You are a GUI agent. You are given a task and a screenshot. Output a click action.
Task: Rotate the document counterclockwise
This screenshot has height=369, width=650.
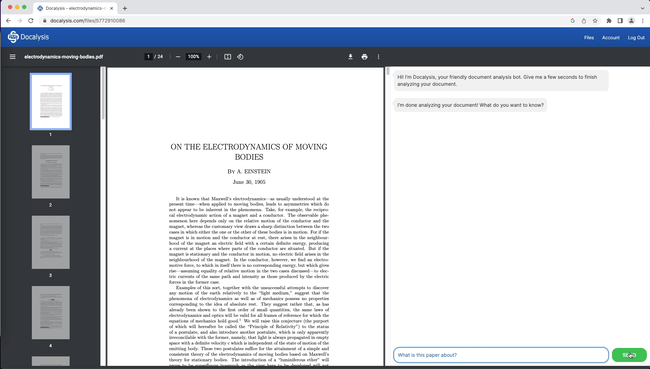click(x=240, y=57)
